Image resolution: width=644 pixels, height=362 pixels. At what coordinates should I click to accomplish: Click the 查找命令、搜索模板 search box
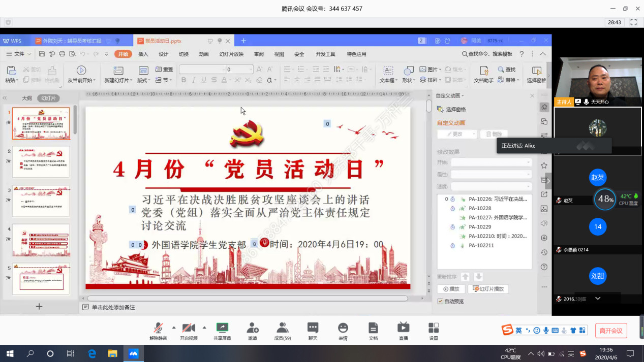(487, 54)
